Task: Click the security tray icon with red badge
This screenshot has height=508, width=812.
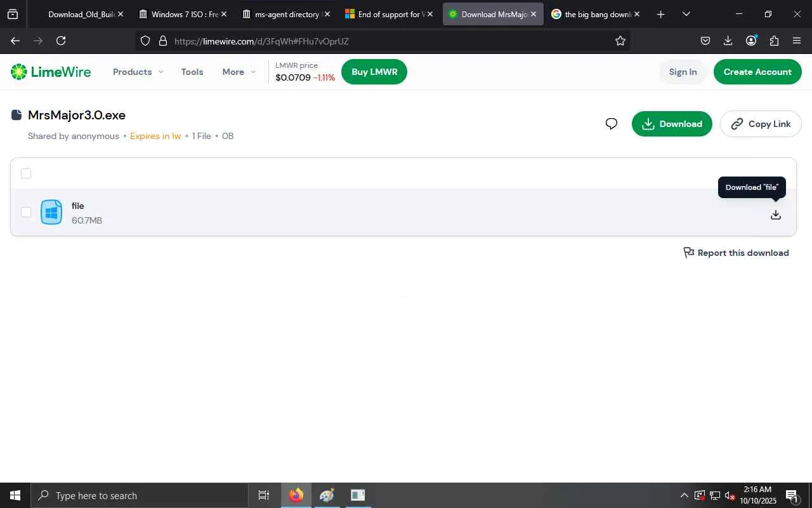Action: pos(700,495)
